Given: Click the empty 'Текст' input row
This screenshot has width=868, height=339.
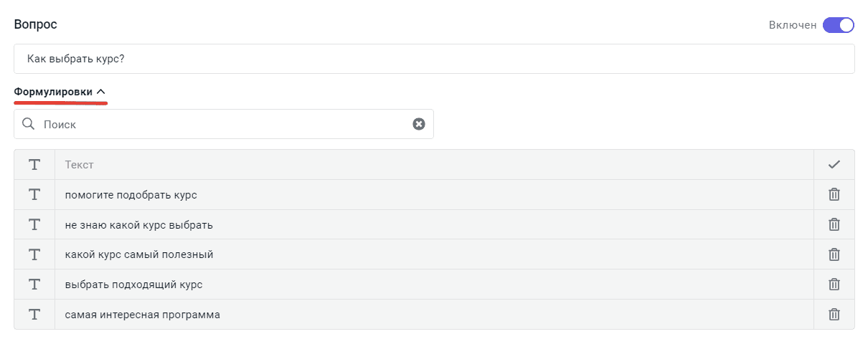Looking at the screenshot, I should [430, 165].
